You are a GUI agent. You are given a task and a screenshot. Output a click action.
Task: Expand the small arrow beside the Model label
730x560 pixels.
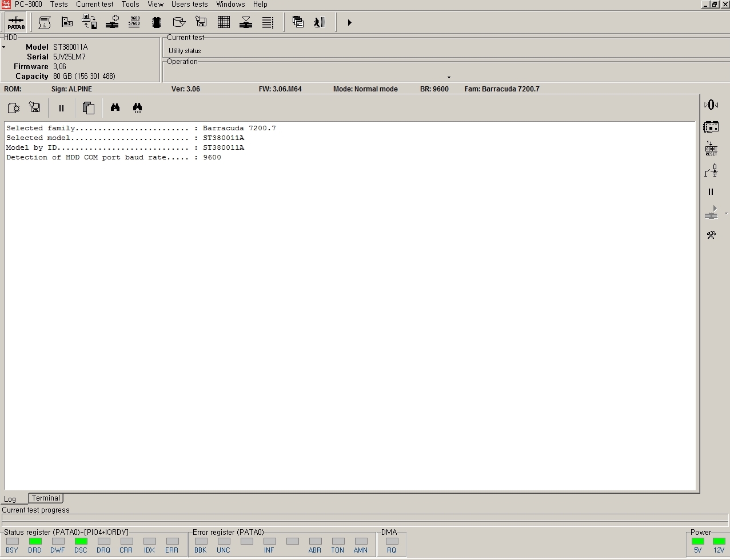pos(4,47)
